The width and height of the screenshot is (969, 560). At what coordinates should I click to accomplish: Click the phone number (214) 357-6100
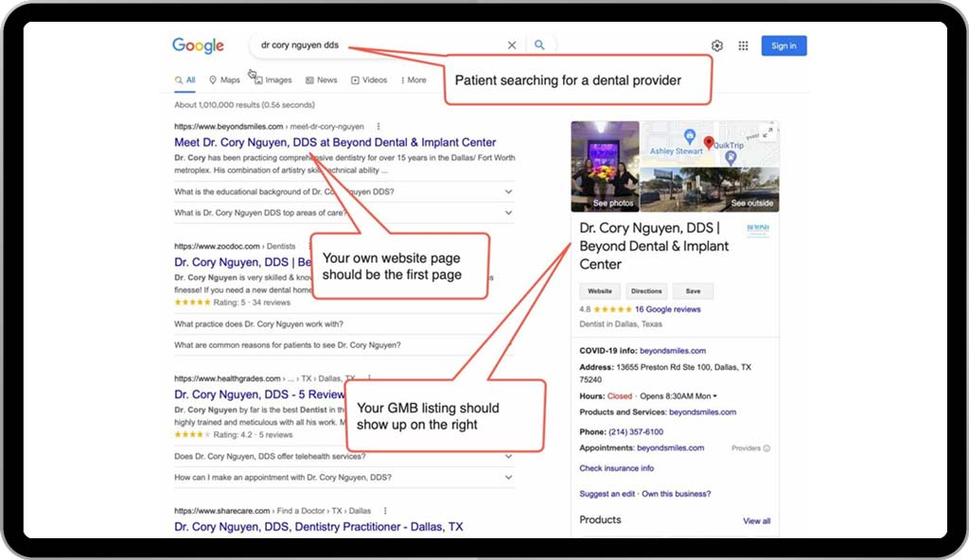[x=636, y=432]
